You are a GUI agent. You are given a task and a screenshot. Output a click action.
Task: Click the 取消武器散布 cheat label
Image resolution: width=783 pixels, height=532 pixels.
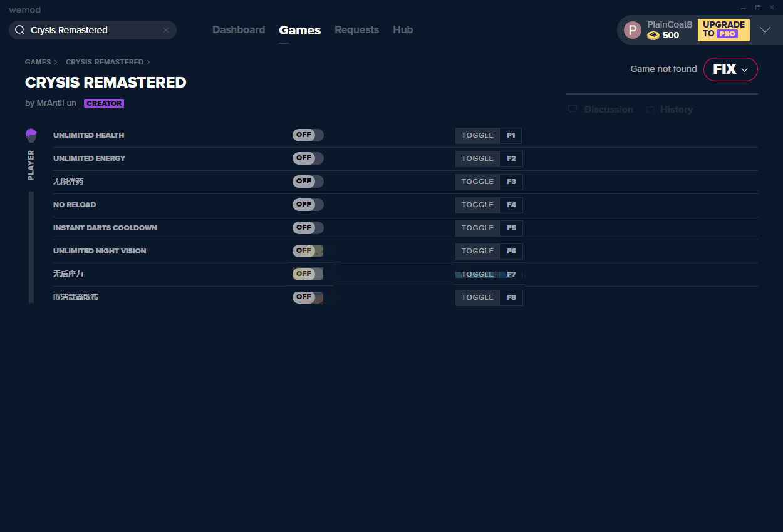[x=76, y=297]
